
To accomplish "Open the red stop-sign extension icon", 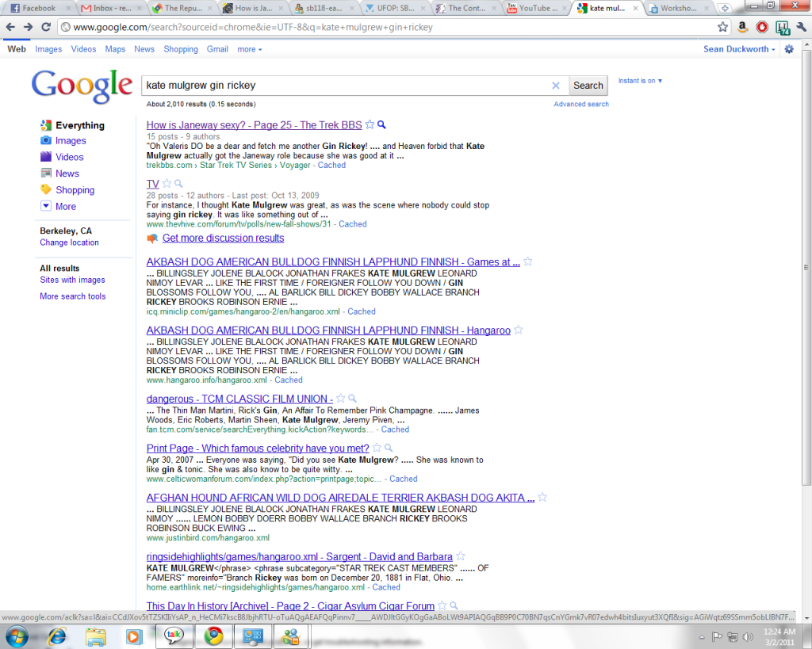I will point(762,28).
